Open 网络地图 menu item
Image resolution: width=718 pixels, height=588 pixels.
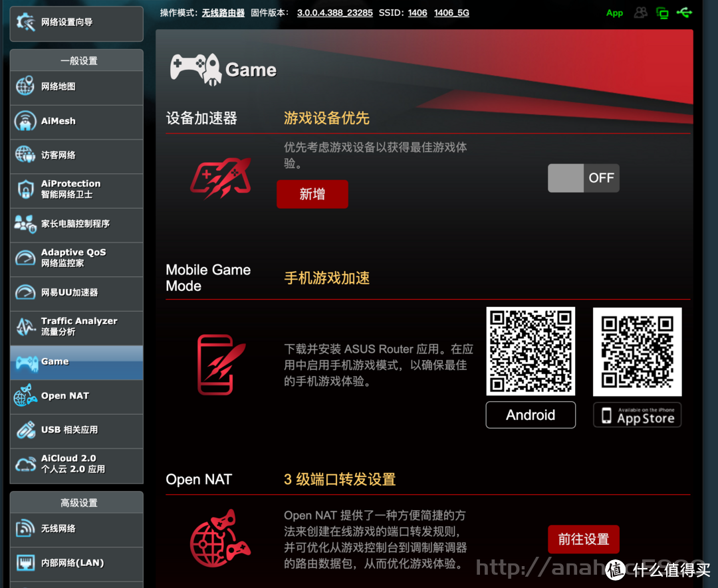(76, 86)
